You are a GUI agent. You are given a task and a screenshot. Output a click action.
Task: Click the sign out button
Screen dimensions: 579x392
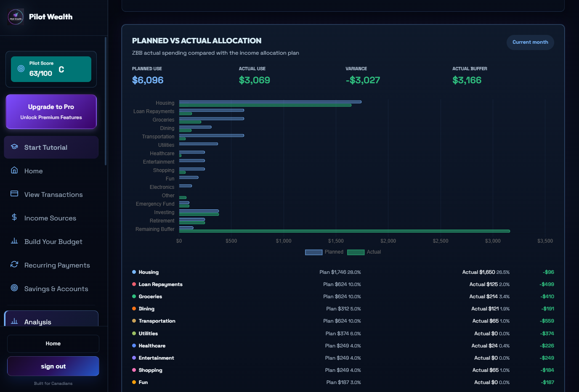coord(53,366)
